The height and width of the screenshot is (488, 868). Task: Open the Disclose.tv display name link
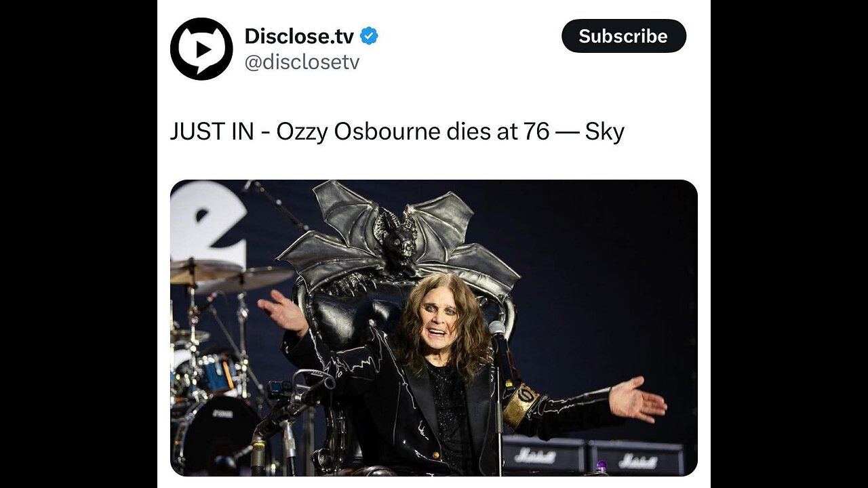(x=299, y=36)
